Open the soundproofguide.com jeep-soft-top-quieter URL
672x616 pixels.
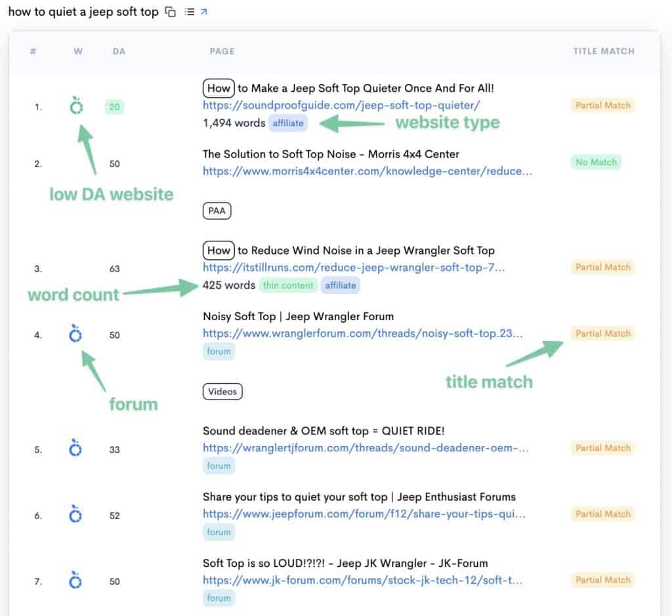[x=341, y=106]
